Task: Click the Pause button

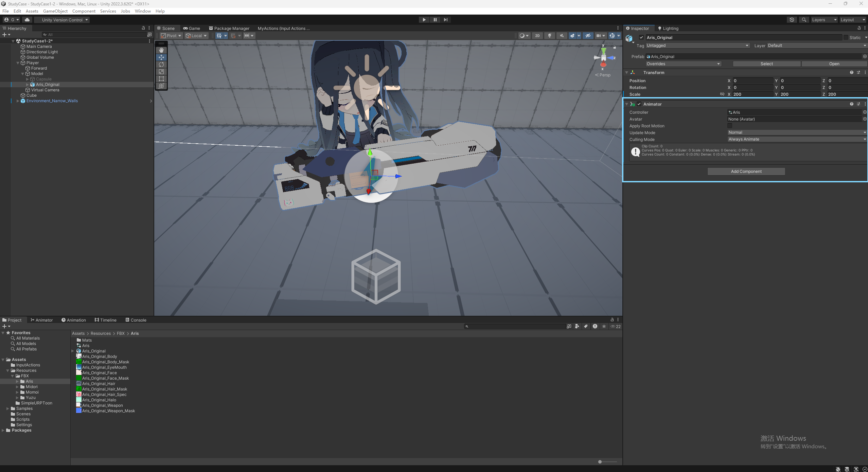Action: tap(435, 20)
